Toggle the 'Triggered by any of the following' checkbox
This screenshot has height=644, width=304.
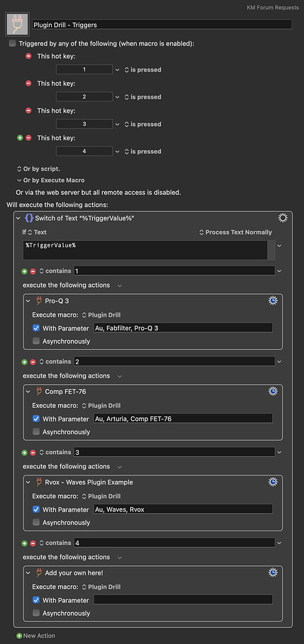(12, 43)
